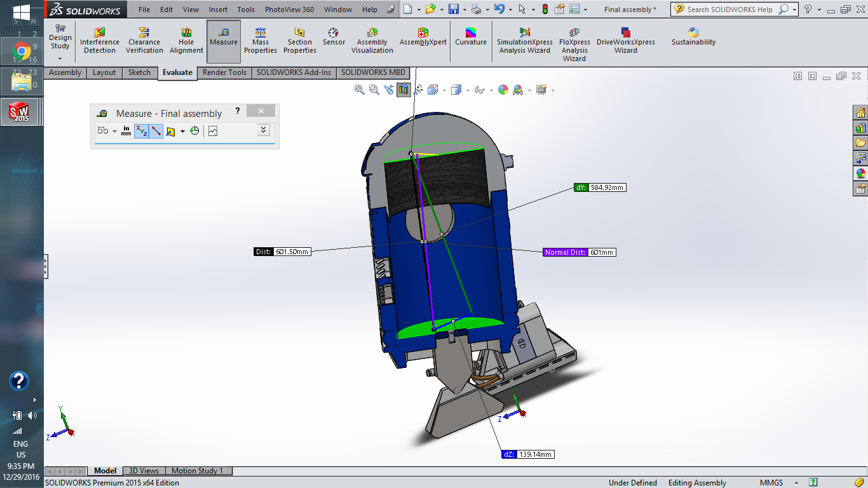Switch to the SOLIDWORKS Add-Ins tab

click(x=294, y=72)
